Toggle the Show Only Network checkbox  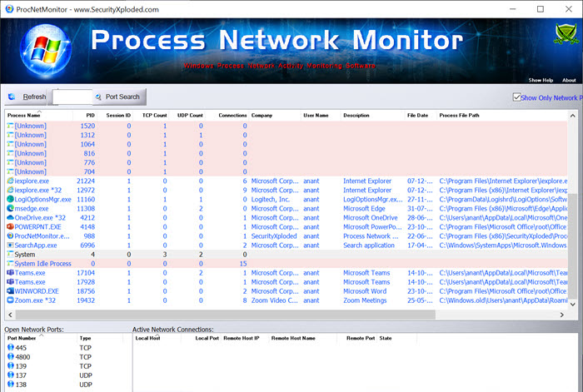(517, 97)
